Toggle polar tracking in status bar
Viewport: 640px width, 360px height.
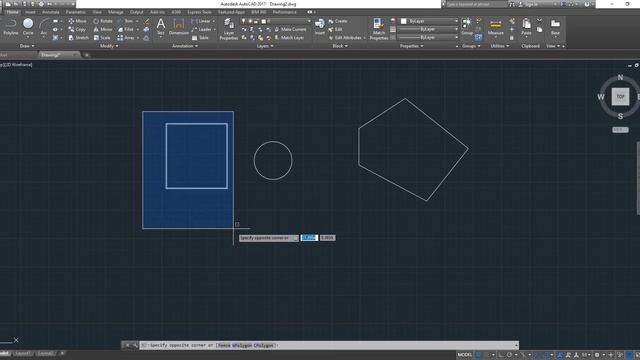(x=509, y=355)
